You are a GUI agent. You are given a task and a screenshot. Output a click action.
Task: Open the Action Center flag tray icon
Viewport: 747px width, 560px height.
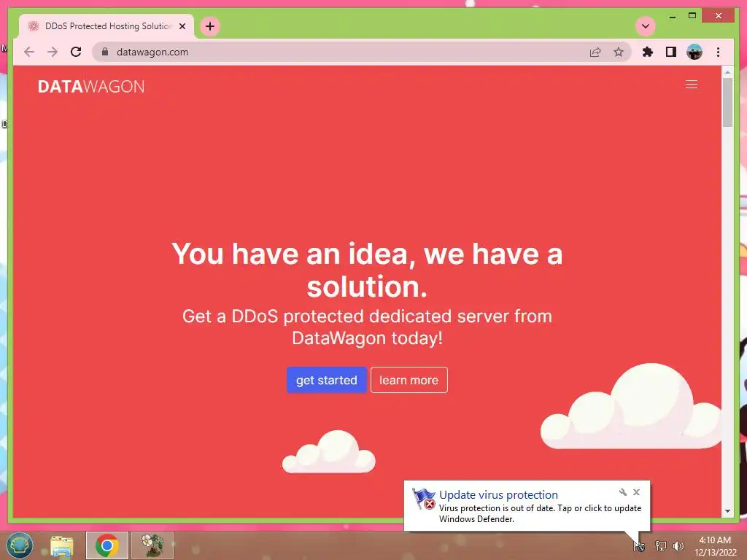(639, 545)
